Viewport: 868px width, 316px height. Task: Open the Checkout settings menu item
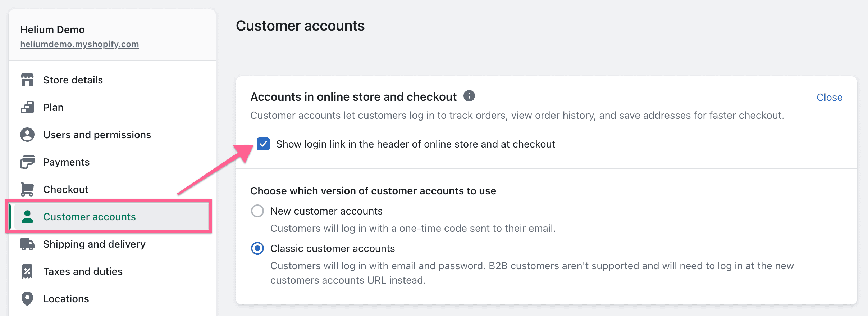(66, 189)
